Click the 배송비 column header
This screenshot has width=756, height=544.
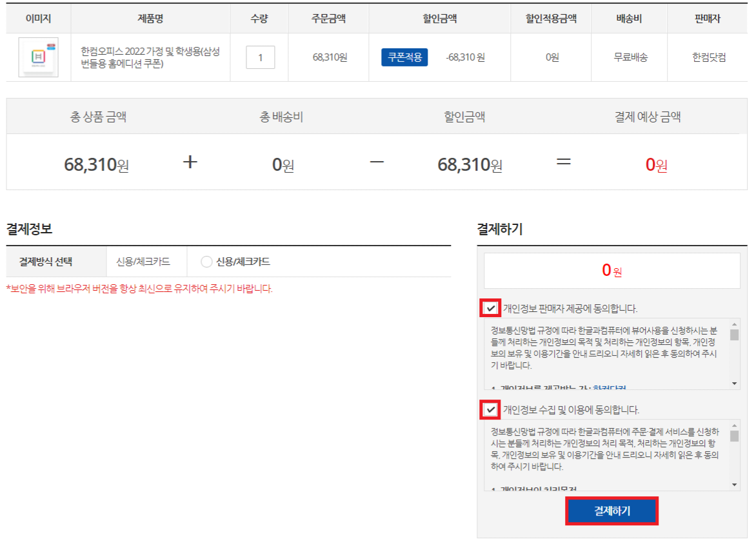pos(629,18)
